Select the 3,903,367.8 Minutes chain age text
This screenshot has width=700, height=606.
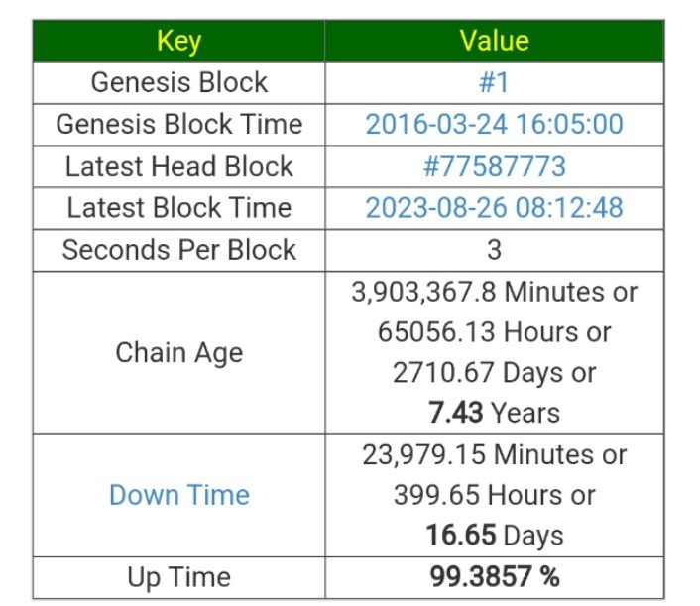tap(494, 292)
